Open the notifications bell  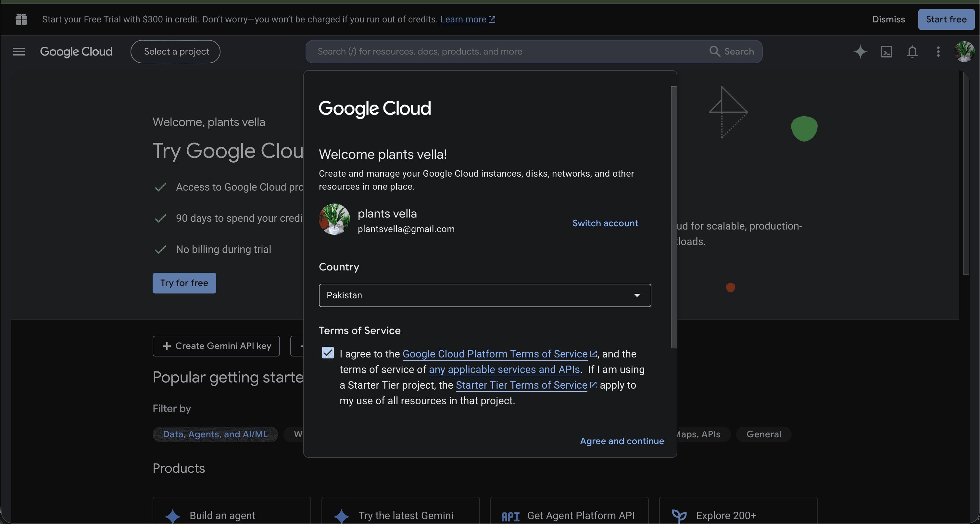pos(912,51)
